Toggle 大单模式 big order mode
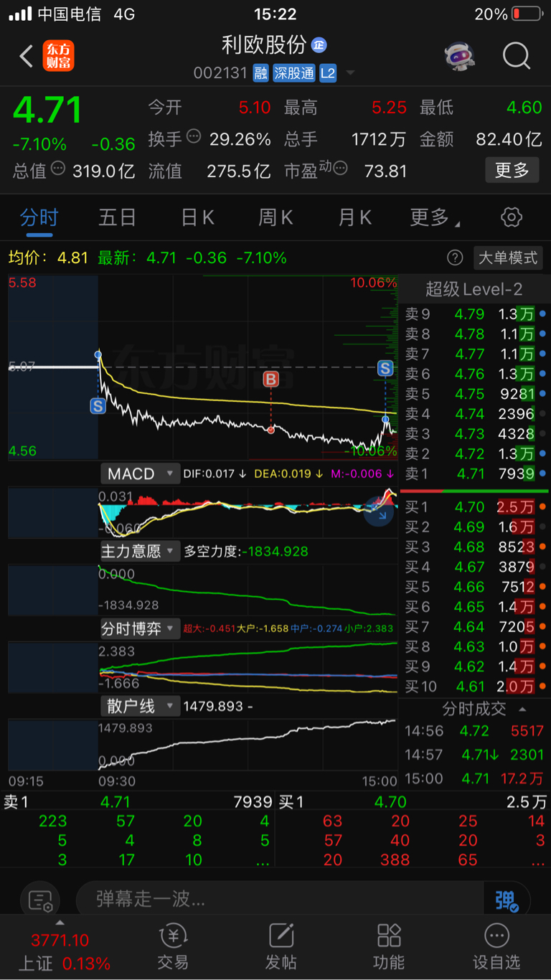Viewport: 551px width, 980px height. pos(508,258)
